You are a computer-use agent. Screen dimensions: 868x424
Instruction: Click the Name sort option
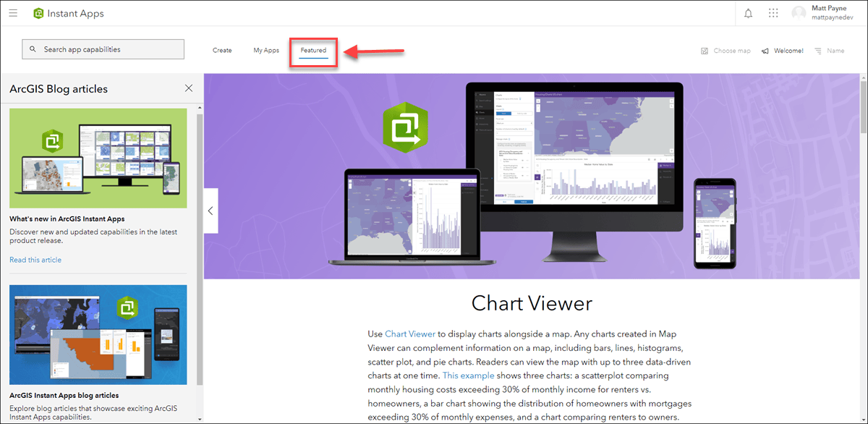(x=830, y=51)
